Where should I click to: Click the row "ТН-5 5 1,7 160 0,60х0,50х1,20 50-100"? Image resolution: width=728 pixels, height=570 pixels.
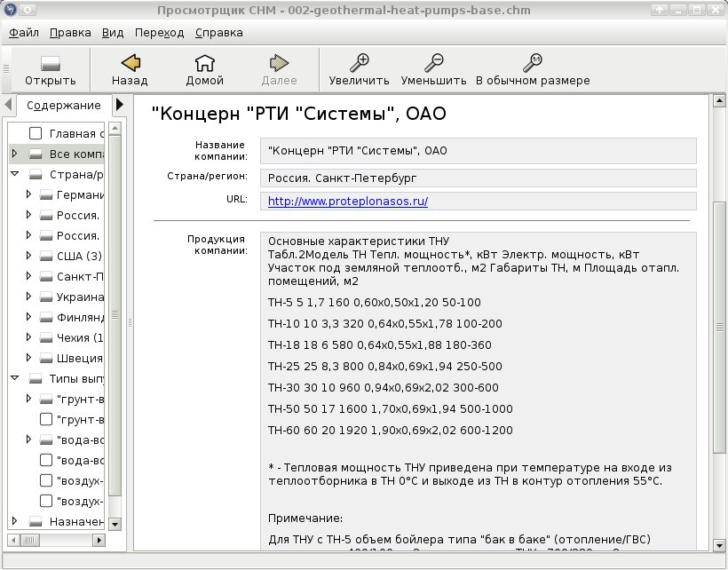[375, 303]
